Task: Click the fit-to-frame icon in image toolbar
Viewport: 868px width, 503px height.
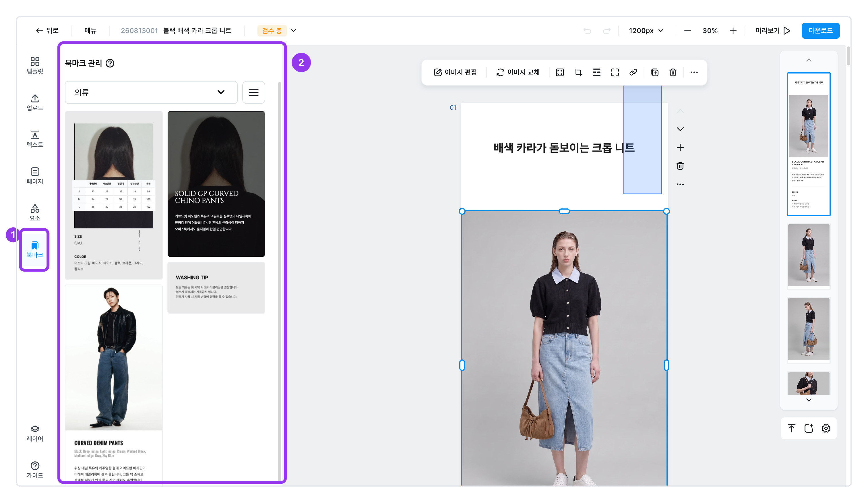Action: 560,72
